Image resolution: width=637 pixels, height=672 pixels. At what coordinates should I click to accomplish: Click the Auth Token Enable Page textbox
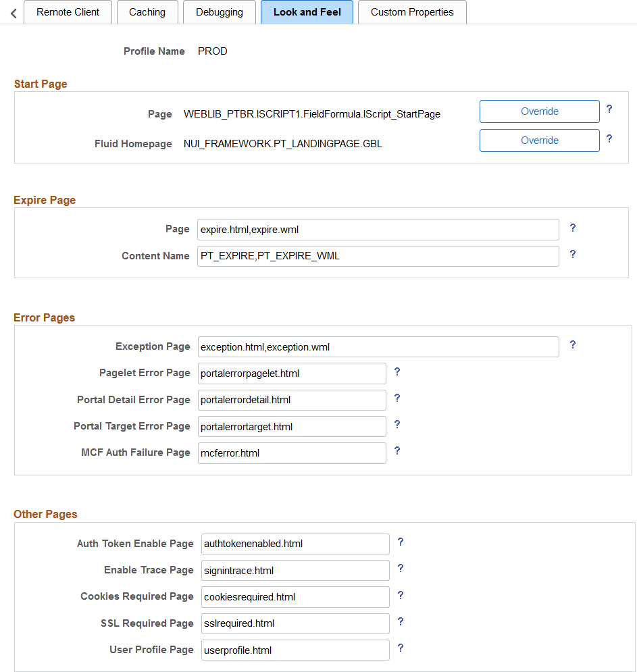click(x=296, y=544)
